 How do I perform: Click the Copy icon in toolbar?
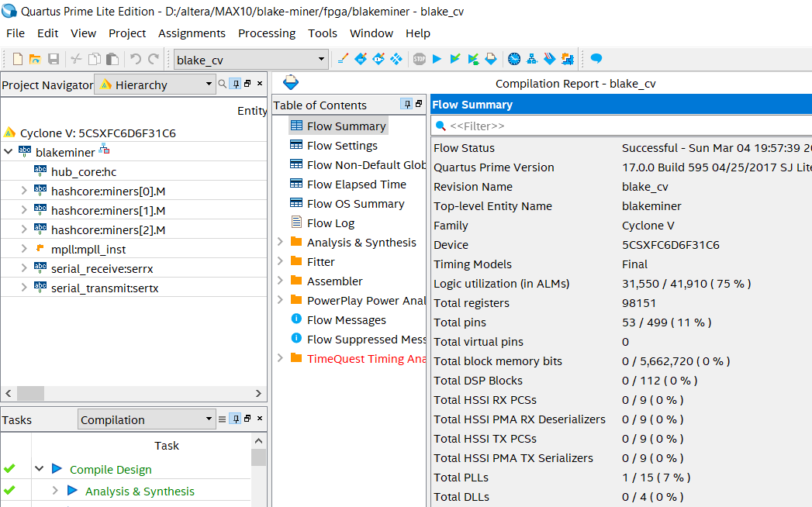[95, 59]
